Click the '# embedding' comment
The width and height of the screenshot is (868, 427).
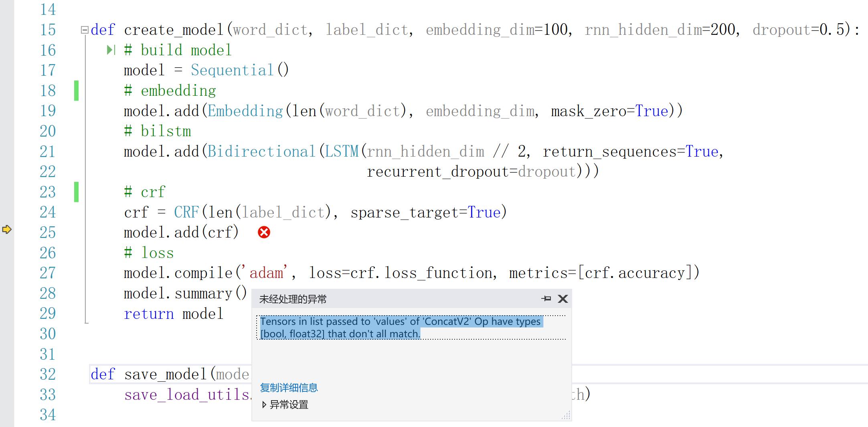[x=170, y=91]
